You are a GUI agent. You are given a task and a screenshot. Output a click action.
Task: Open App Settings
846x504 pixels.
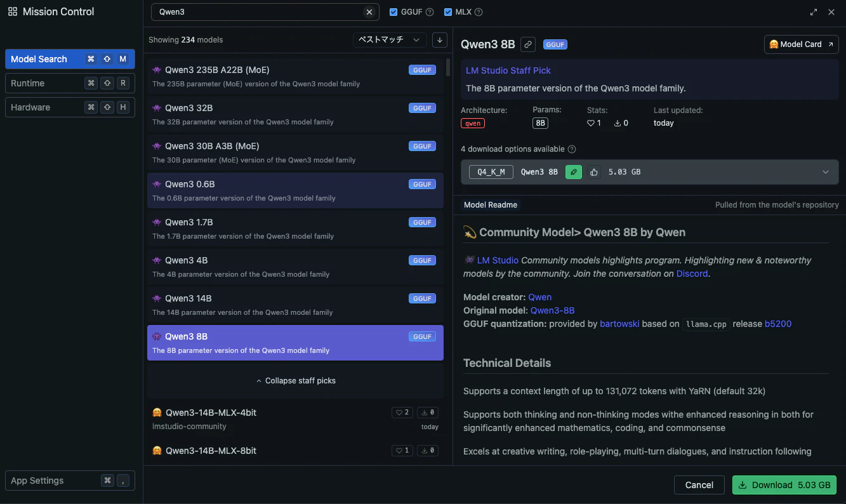[x=70, y=481]
